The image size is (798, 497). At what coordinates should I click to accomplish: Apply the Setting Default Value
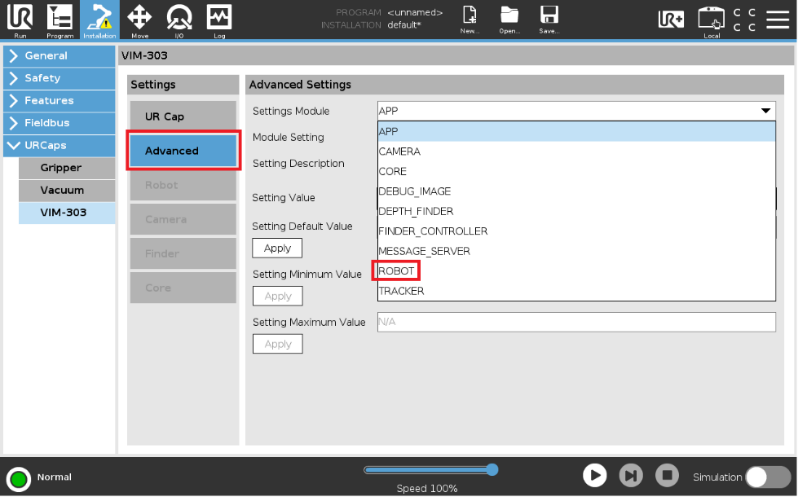277,248
